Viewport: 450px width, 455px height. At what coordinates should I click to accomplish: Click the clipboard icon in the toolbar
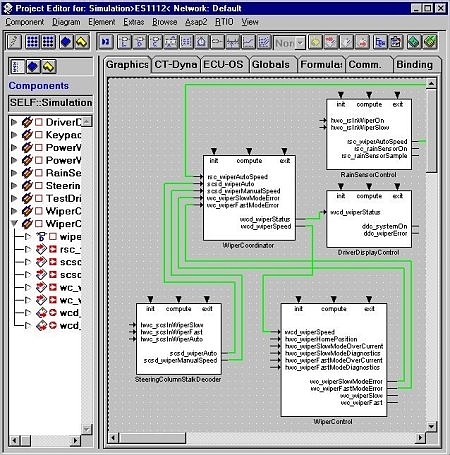pos(396,42)
